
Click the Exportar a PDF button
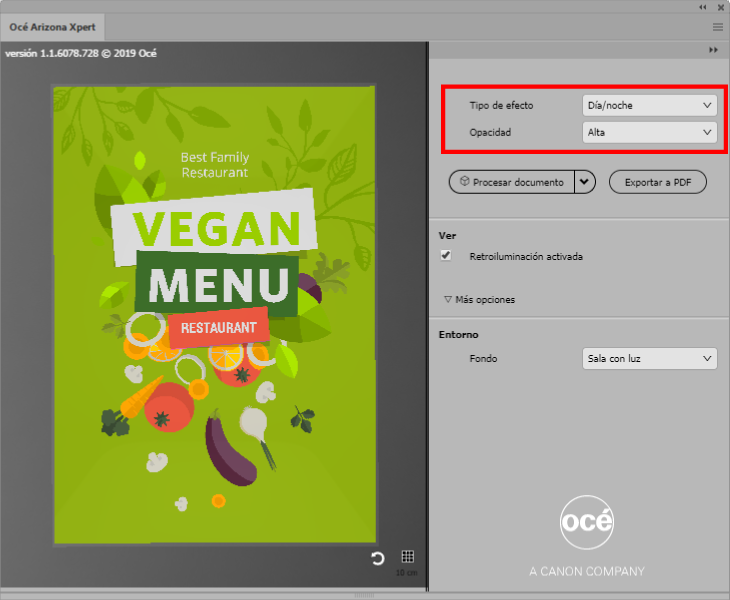pos(657,182)
